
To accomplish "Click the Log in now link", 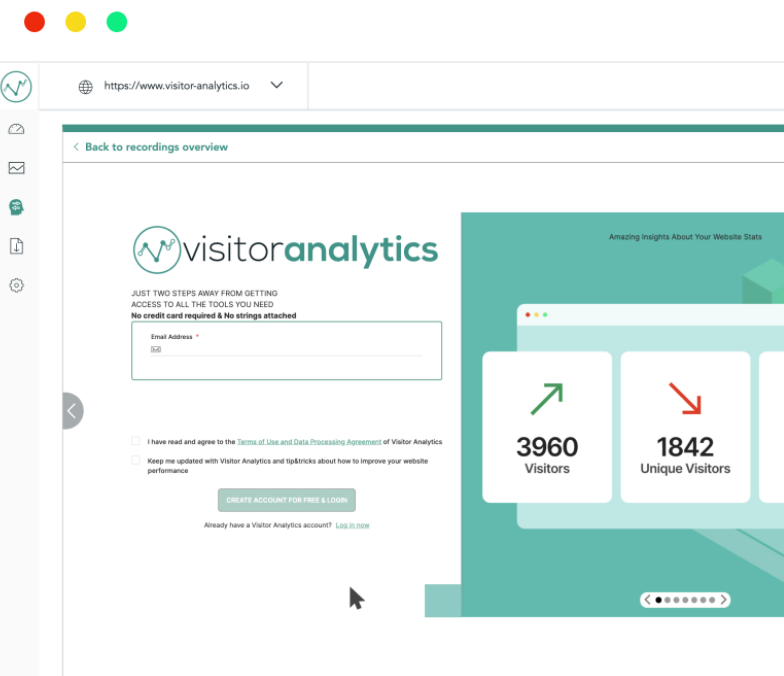I will click(352, 525).
